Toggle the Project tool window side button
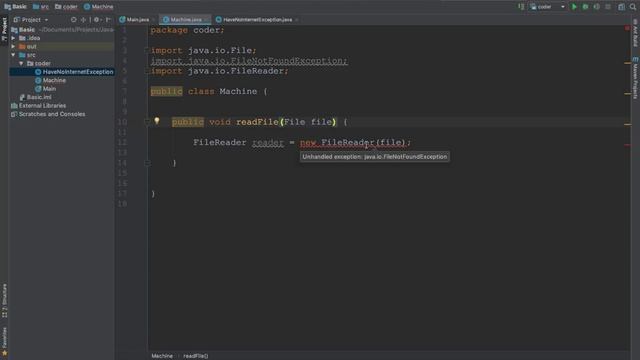This screenshot has width=640, height=360. [x=4, y=29]
